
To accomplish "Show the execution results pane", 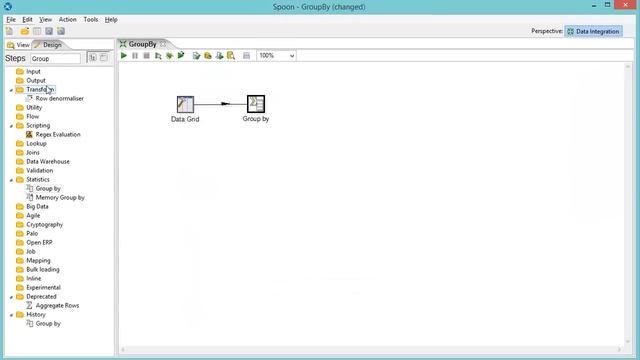I will (247, 56).
